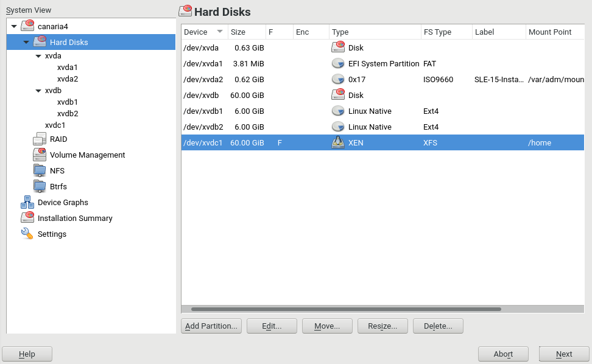
Task: Click the Installation Summary icon
Action: (27, 219)
